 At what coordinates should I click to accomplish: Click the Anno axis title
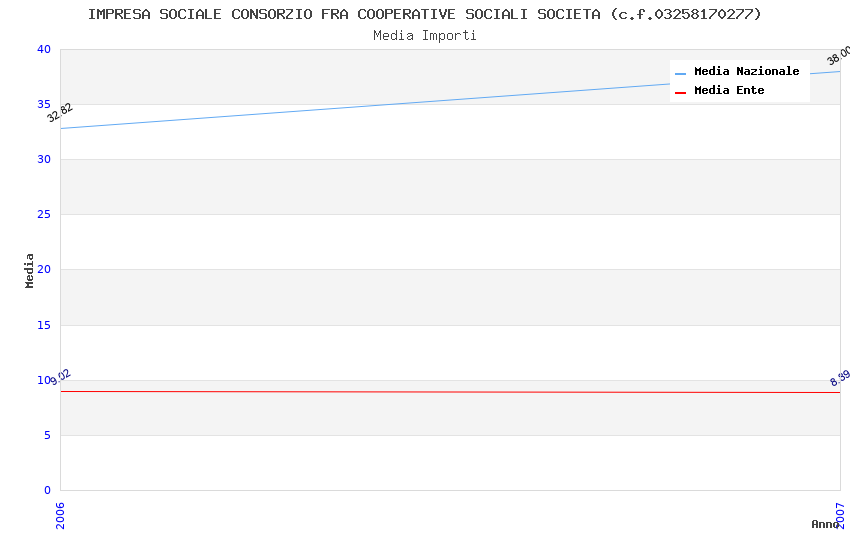(x=825, y=524)
